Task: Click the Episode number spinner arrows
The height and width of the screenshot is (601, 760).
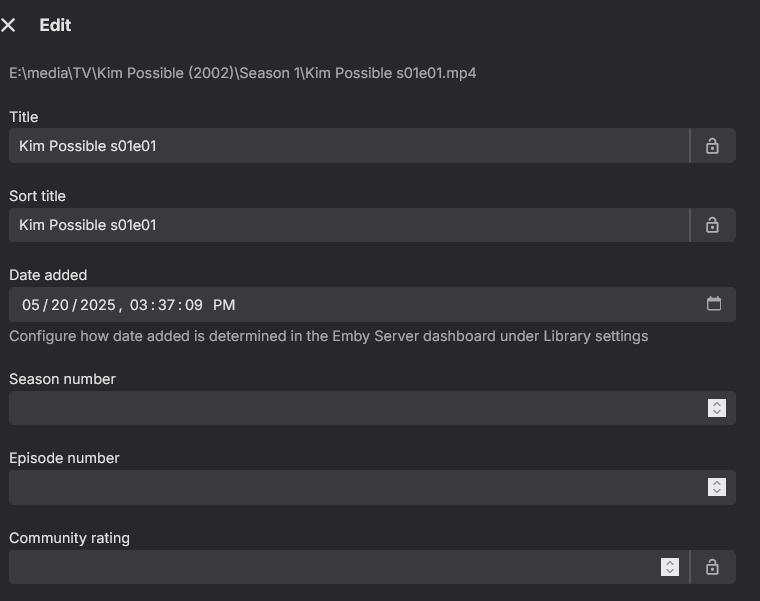Action: [716, 487]
